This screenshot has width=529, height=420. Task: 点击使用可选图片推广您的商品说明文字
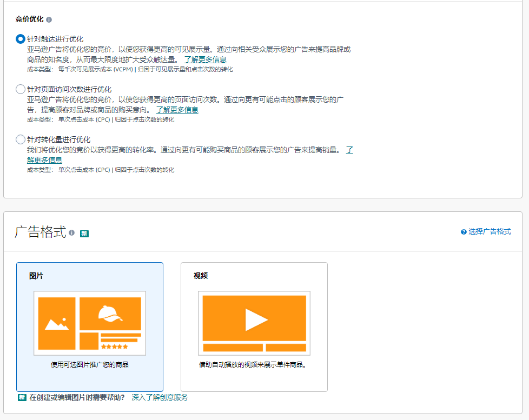pyautogui.click(x=90, y=364)
